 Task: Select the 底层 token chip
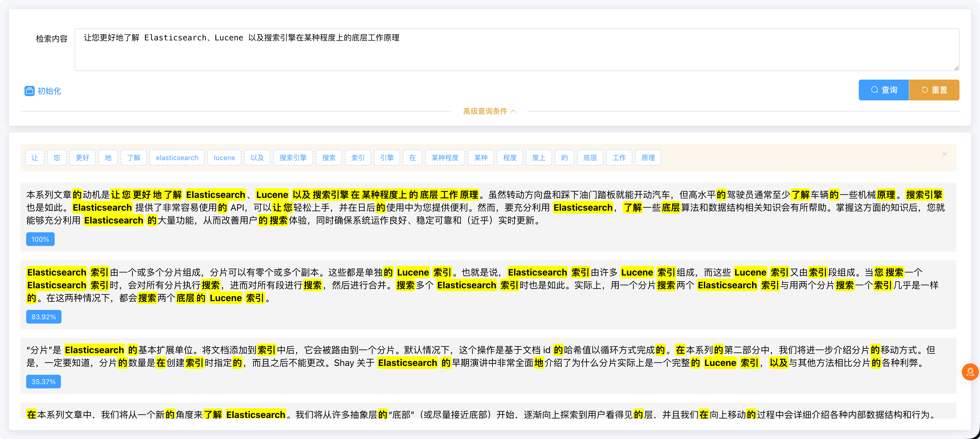pyautogui.click(x=590, y=157)
